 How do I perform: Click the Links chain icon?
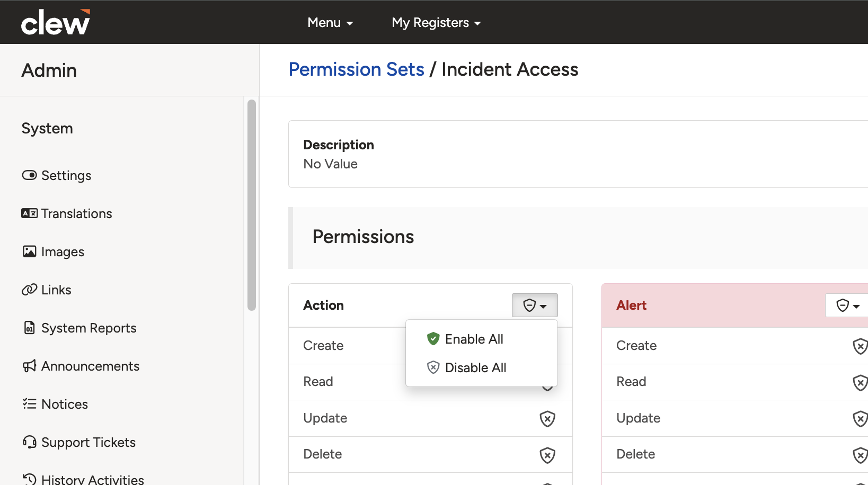click(x=29, y=290)
